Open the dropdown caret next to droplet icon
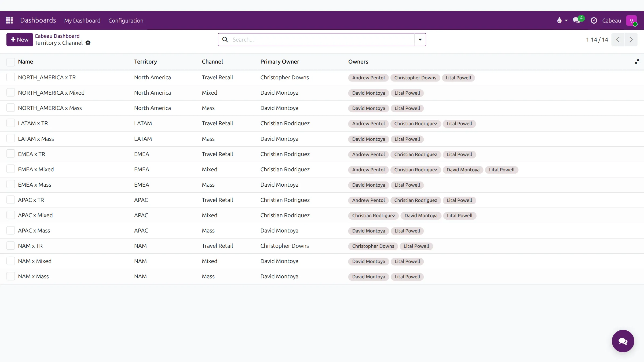Viewport: 644px width, 362px height. 566,20
